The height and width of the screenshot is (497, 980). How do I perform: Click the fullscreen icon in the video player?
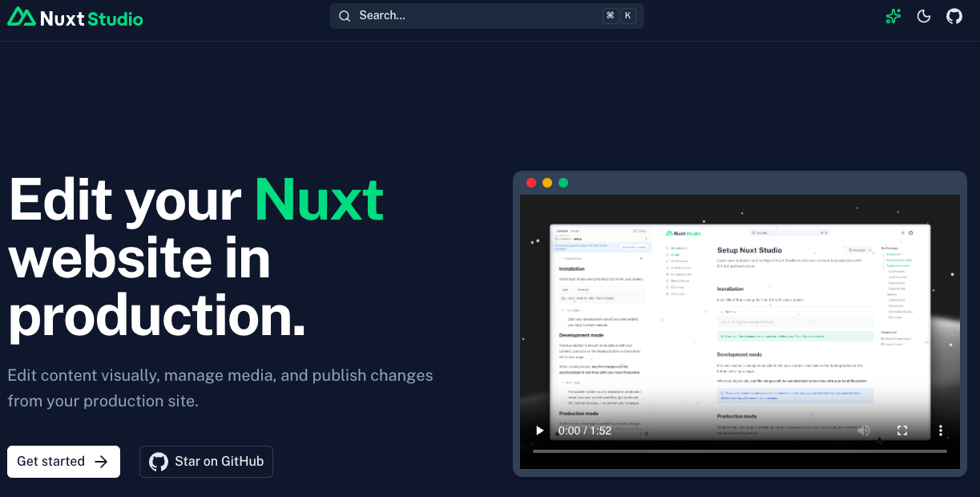pos(901,430)
